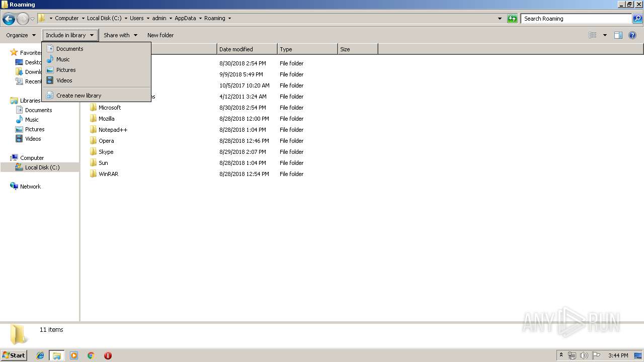Navigate to Computer in breadcrumb
644x362 pixels.
click(66, 18)
